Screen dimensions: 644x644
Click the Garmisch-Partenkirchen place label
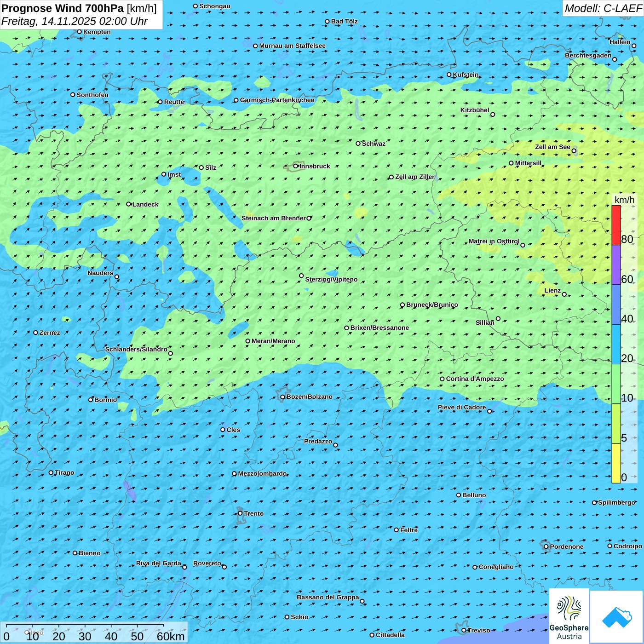pyautogui.click(x=277, y=100)
